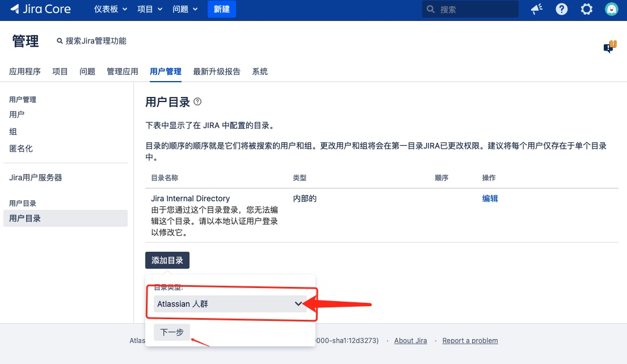The width and height of the screenshot is (627, 364).
Task: Switch to the 问题 admin tab
Action: tap(87, 71)
